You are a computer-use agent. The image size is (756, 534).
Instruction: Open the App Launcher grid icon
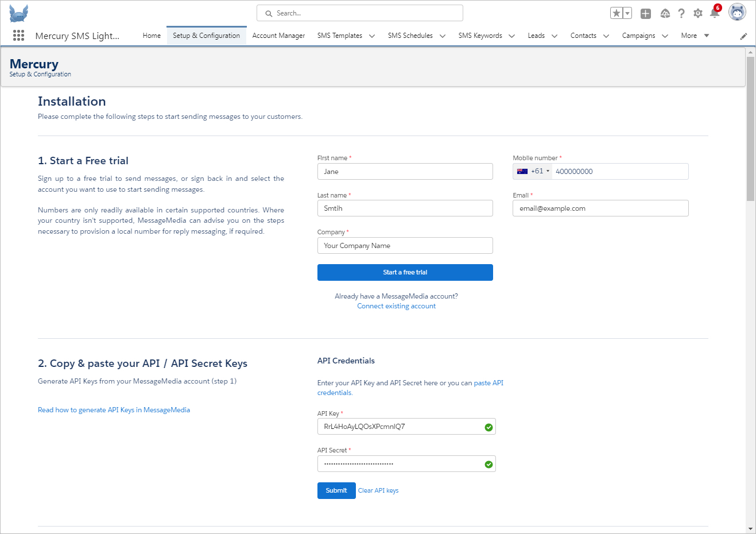pyautogui.click(x=18, y=36)
